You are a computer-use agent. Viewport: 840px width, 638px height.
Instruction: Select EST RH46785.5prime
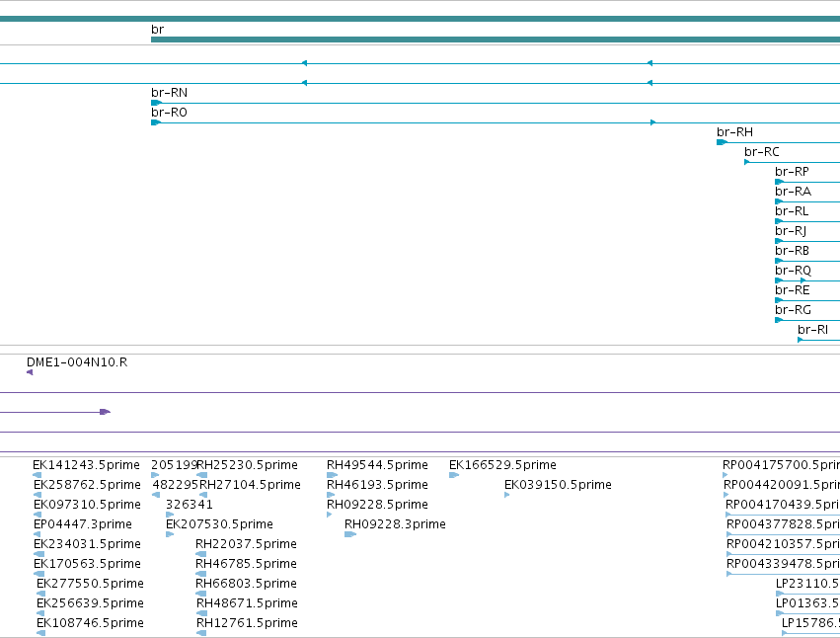246,565
